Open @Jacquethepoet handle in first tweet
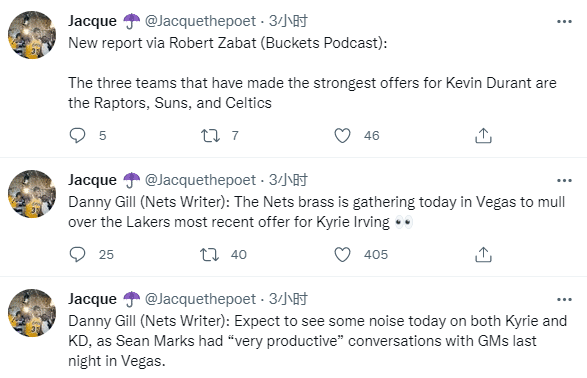 pyautogui.click(x=200, y=21)
